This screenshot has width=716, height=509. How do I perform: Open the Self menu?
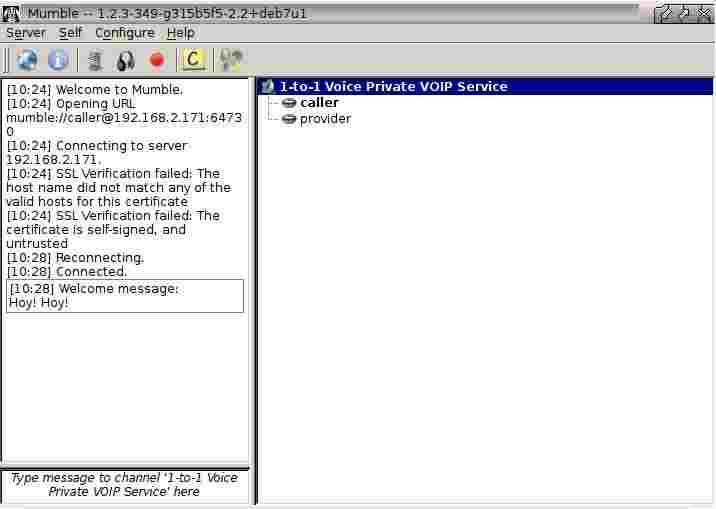(70, 33)
